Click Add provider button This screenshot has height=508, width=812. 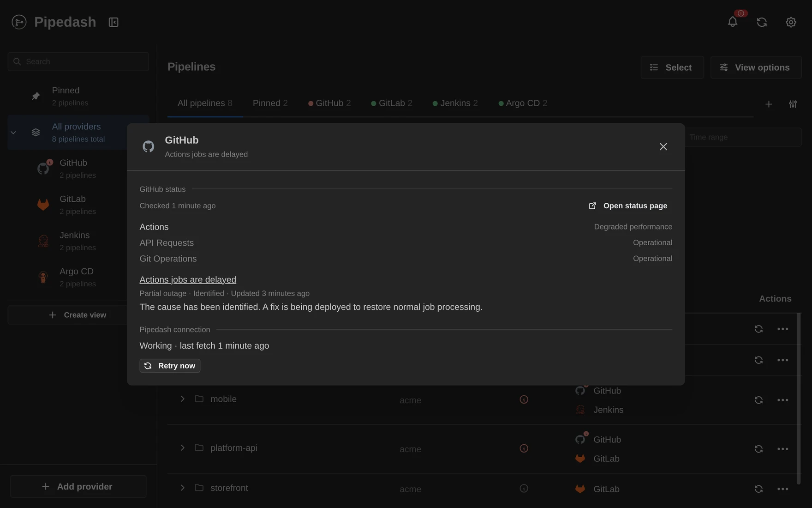pos(78,486)
